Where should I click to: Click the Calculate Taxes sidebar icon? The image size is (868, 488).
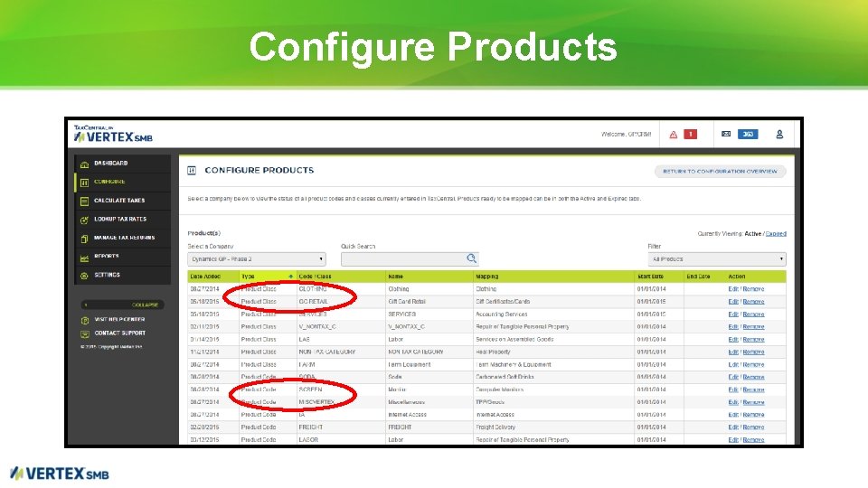click(84, 202)
